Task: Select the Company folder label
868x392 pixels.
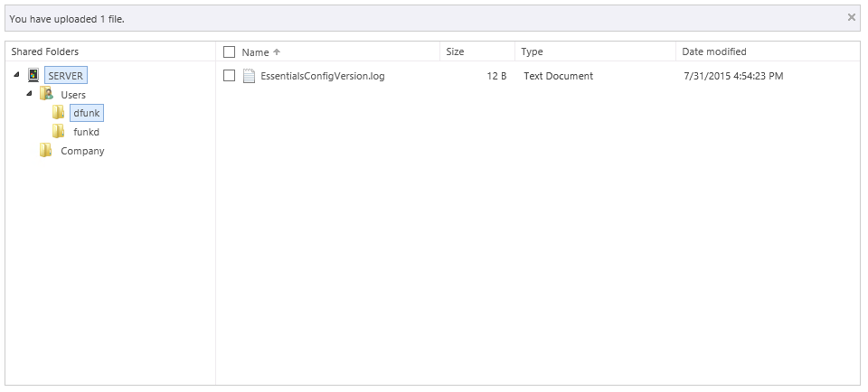Action: coord(82,151)
